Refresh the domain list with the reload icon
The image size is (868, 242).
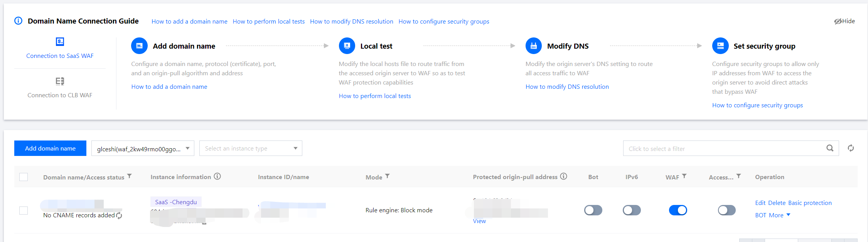point(851,148)
